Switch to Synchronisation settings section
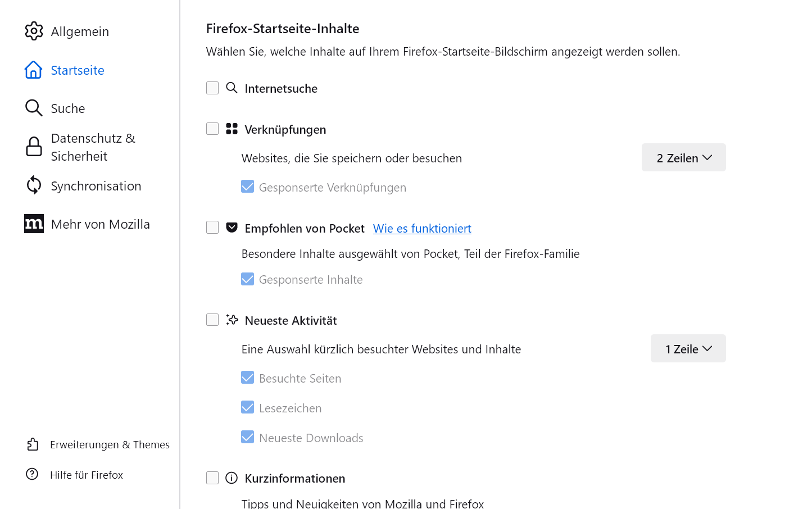Viewport: 812px width, 509px height. pos(96,186)
